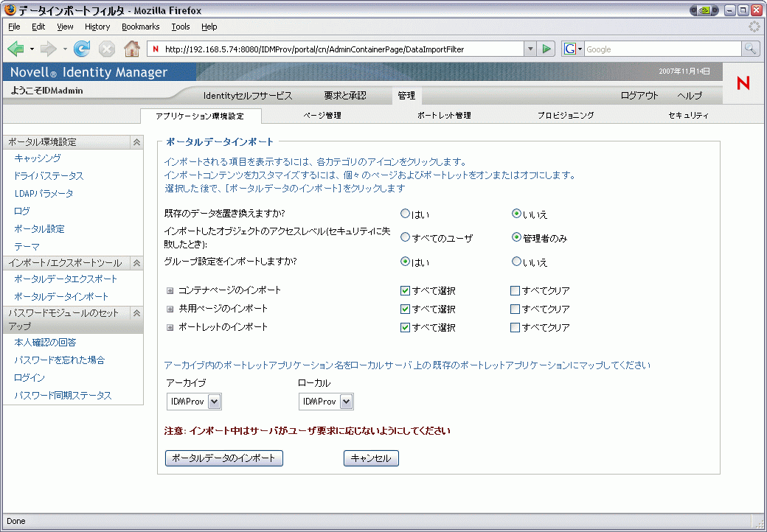767x532 pixels.
Task: Open the ページ管理 sub-tab
Action: point(322,116)
